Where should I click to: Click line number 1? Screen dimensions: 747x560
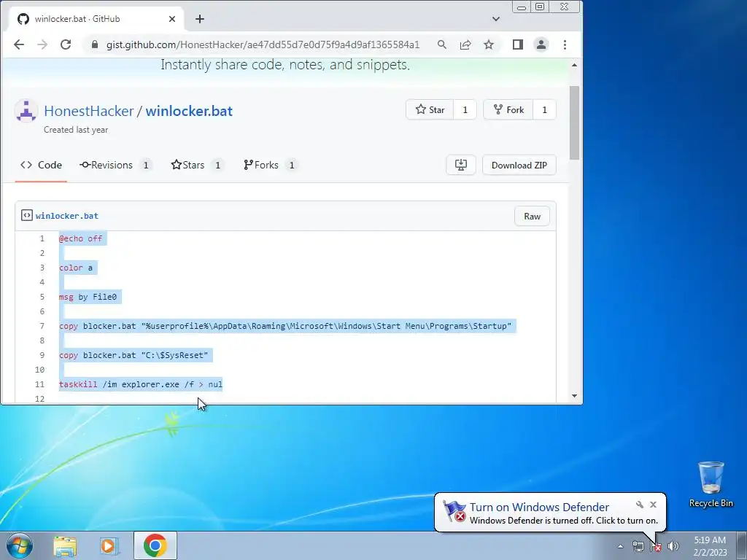click(42, 238)
